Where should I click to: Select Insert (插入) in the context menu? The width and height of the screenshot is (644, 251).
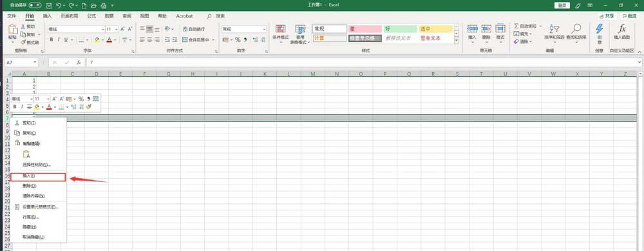tap(38, 177)
